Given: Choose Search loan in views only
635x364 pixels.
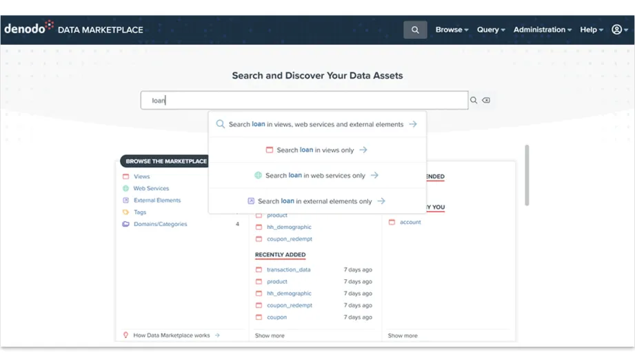Looking at the screenshot, I should 317,150.
